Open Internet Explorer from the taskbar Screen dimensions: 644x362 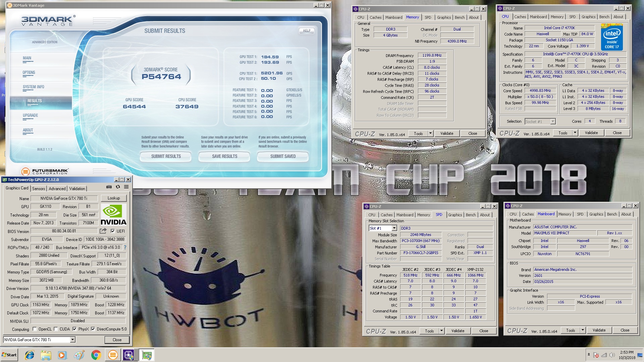point(30,355)
